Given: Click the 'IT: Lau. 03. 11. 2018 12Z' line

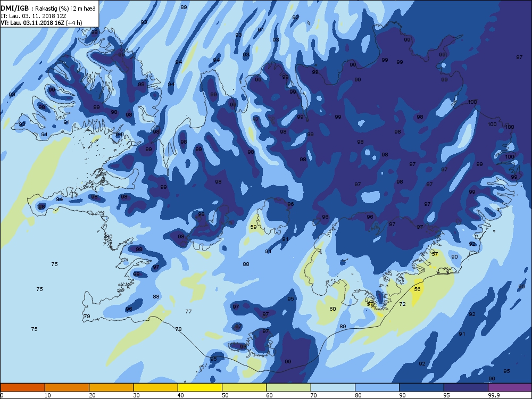Looking at the screenshot, I should coord(33,16).
